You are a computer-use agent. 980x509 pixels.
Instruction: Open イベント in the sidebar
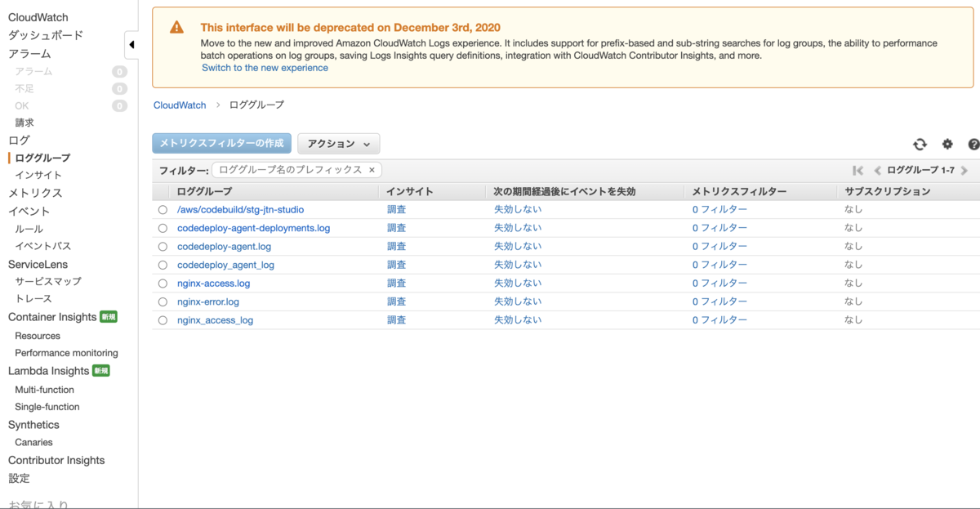coord(29,211)
